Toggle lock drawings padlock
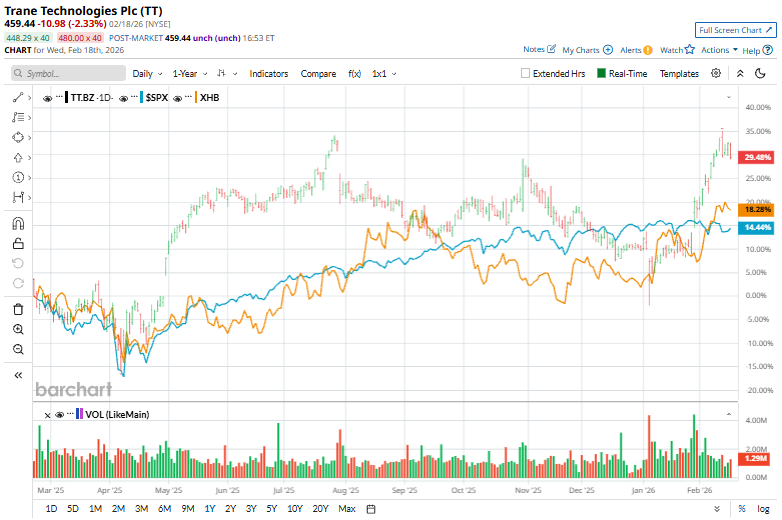 click(18, 243)
